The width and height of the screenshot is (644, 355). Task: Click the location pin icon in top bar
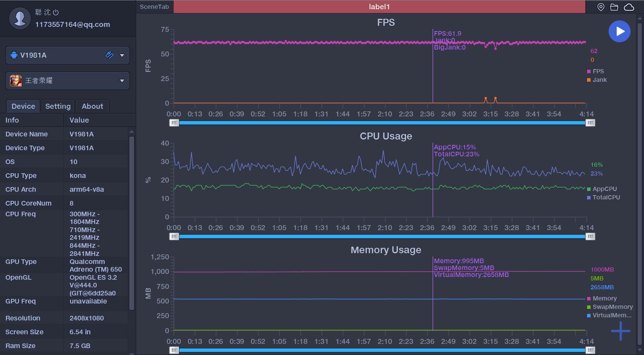[x=601, y=7]
